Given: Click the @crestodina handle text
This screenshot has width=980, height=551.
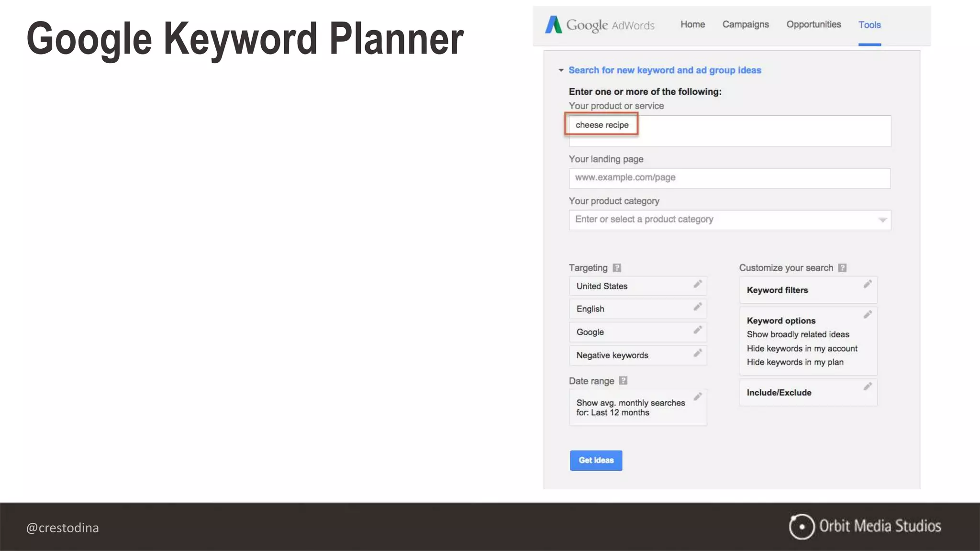Looking at the screenshot, I should pyautogui.click(x=63, y=528).
